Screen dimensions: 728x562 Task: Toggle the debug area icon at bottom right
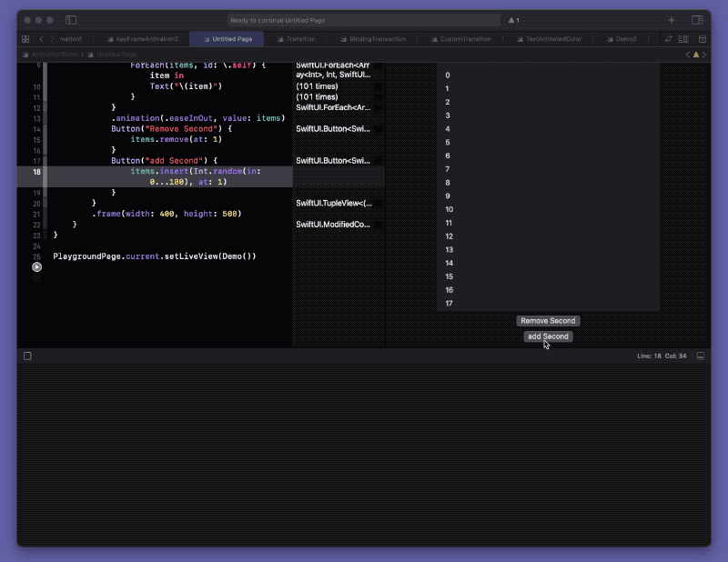(700, 356)
